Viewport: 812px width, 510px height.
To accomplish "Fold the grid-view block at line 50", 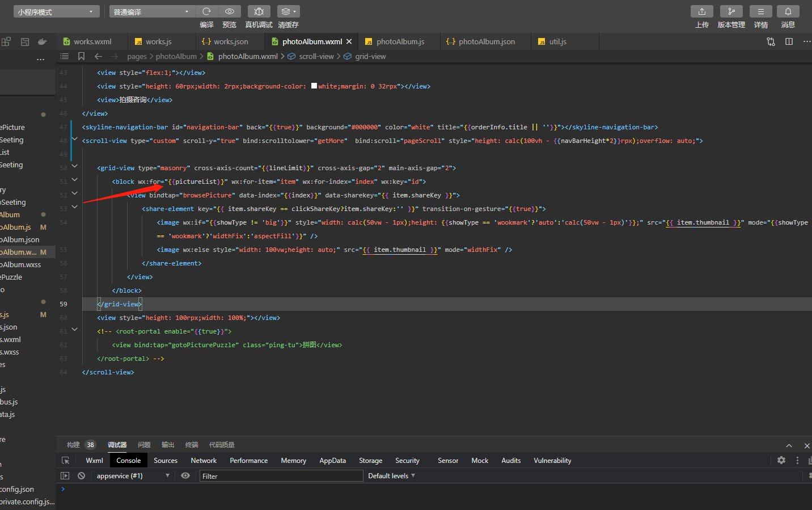I will pos(74,166).
